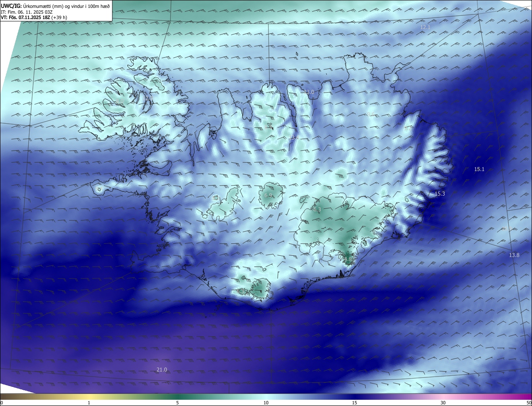The width and height of the screenshot is (532, 406).
Task: Click the 13.0 value label on the map
Action: point(309,92)
